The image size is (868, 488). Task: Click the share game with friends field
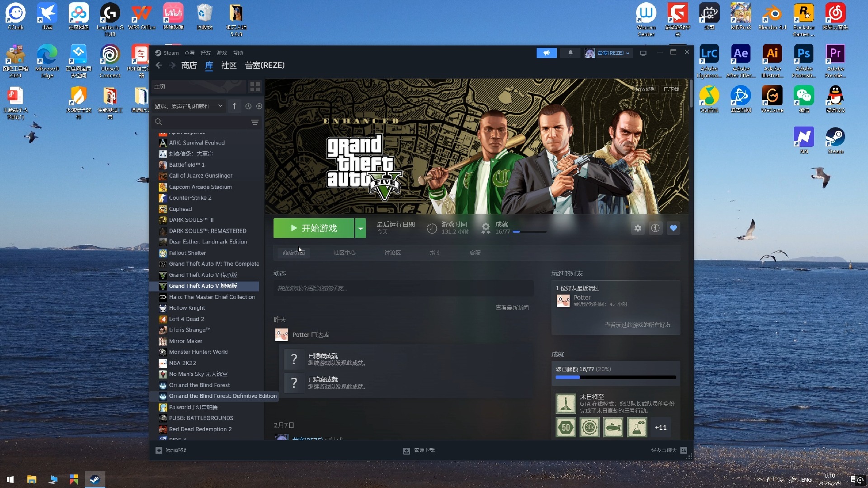click(x=403, y=288)
